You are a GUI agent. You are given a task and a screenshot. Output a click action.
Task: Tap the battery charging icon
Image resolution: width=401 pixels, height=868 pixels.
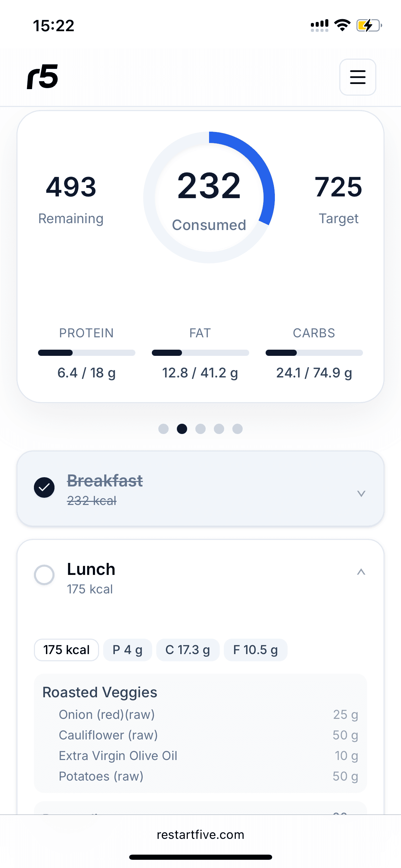369,25
